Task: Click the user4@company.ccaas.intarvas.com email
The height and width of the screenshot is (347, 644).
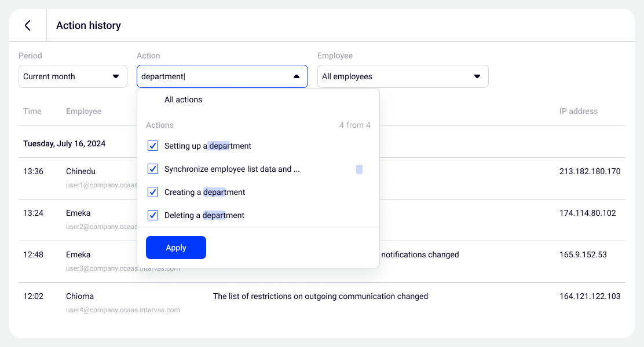Action: click(123, 310)
